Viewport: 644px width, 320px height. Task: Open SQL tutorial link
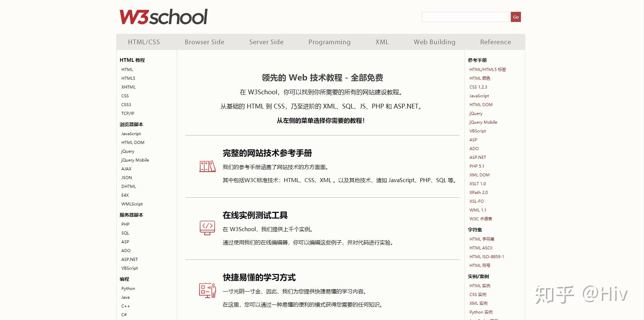(x=125, y=233)
